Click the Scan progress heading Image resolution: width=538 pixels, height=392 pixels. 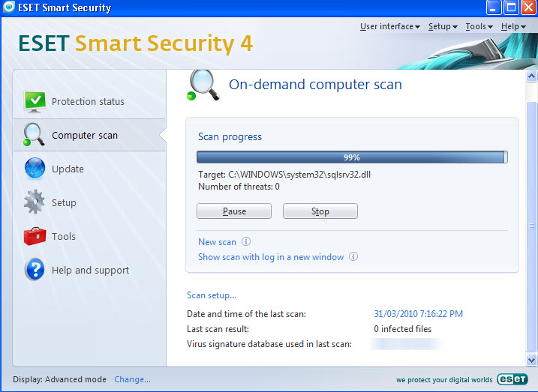(x=230, y=136)
